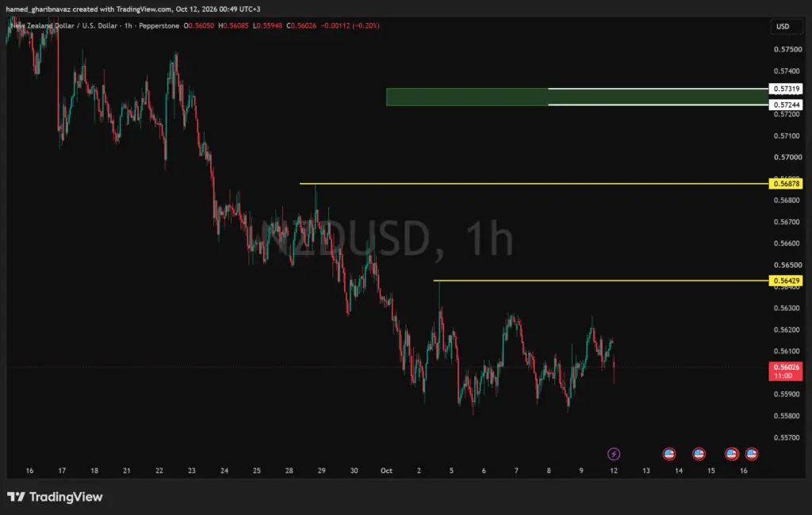
Task: Click the header text 'created with TradingView.com'
Action: [121, 9]
